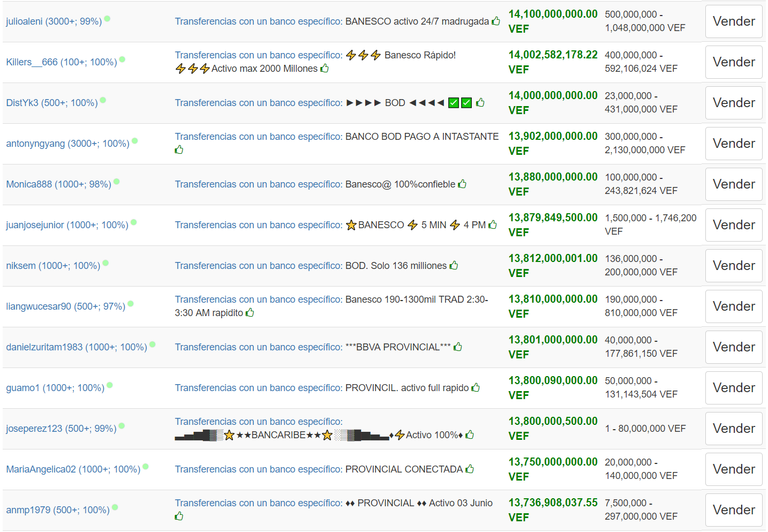Screen dimensions: 768x532
Task: Click the green online dot beside joseperez123
Action: tap(122, 426)
